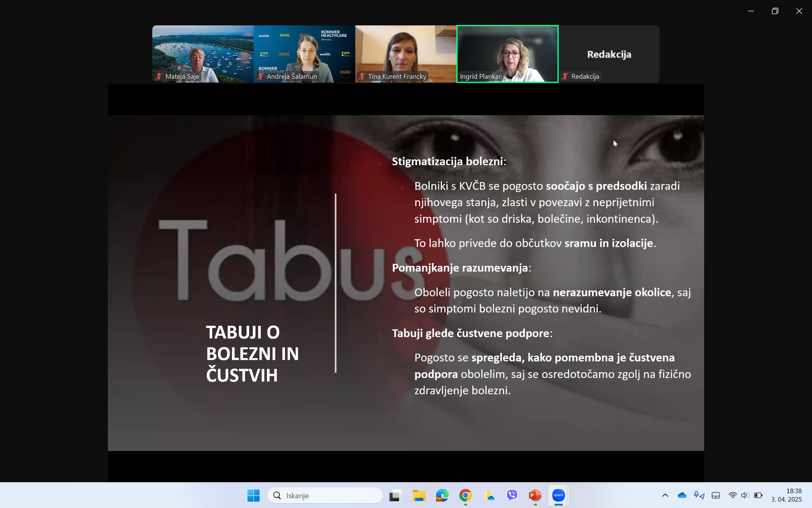
Task: Open File Explorer from taskbar
Action: click(x=419, y=495)
